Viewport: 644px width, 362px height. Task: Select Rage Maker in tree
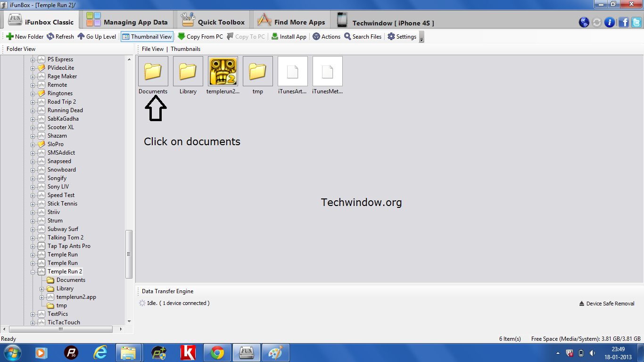(62, 76)
